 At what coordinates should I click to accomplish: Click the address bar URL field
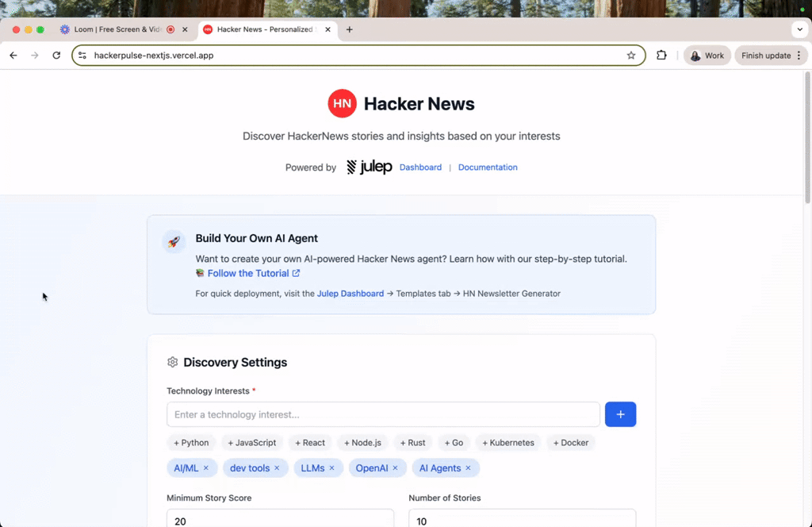358,56
